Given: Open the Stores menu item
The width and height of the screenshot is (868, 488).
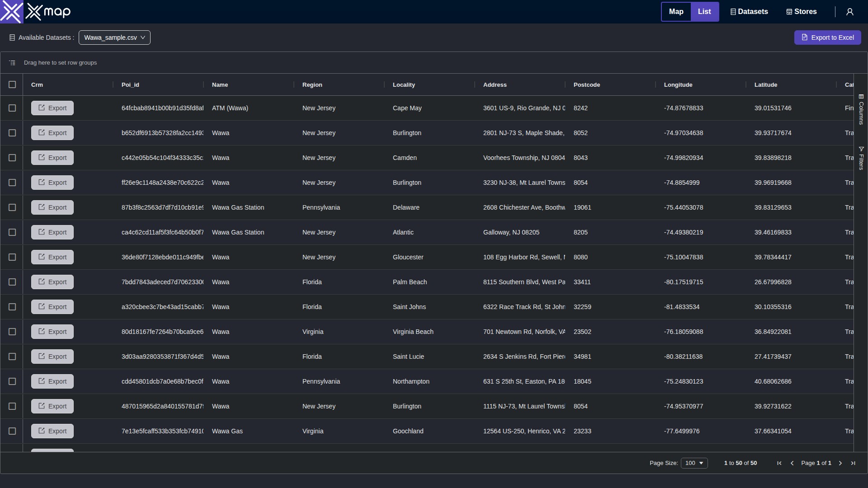Looking at the screenshot, I should [x=802, y=12].
